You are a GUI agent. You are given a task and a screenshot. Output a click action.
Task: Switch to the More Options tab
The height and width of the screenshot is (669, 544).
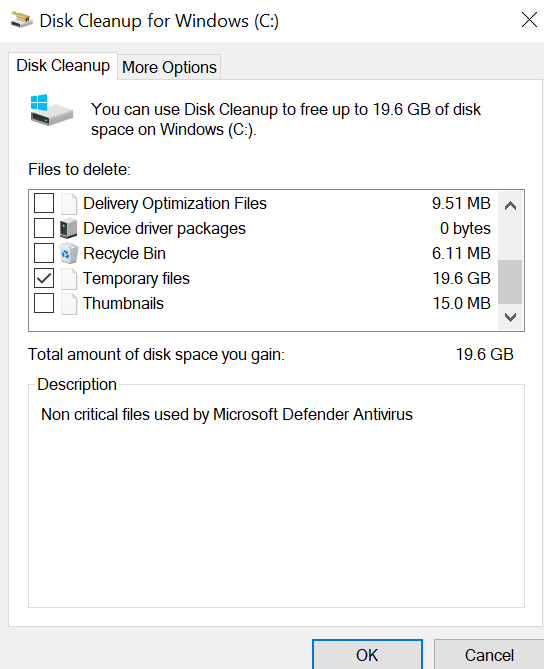click(x=169, y=67)
